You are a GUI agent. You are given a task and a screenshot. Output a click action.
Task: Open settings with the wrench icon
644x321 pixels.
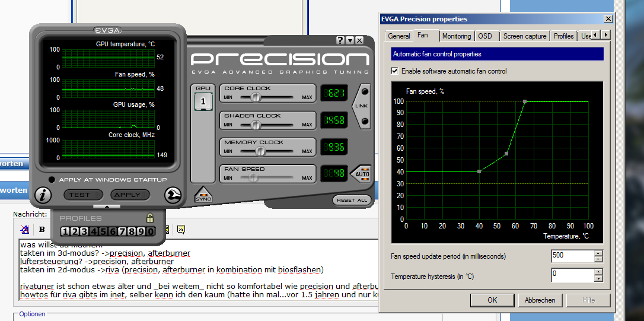coord(173,195)
